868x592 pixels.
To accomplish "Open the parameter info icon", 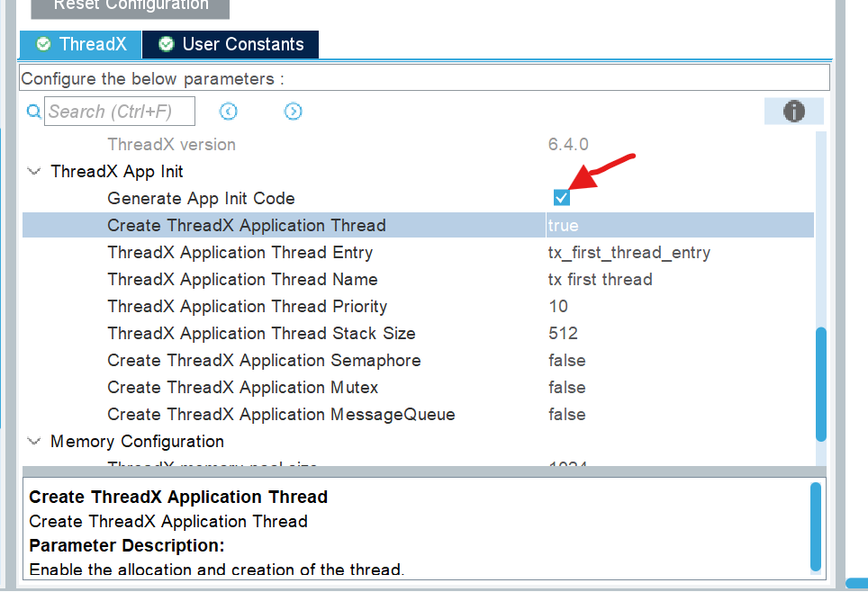I will coord(794,112).
